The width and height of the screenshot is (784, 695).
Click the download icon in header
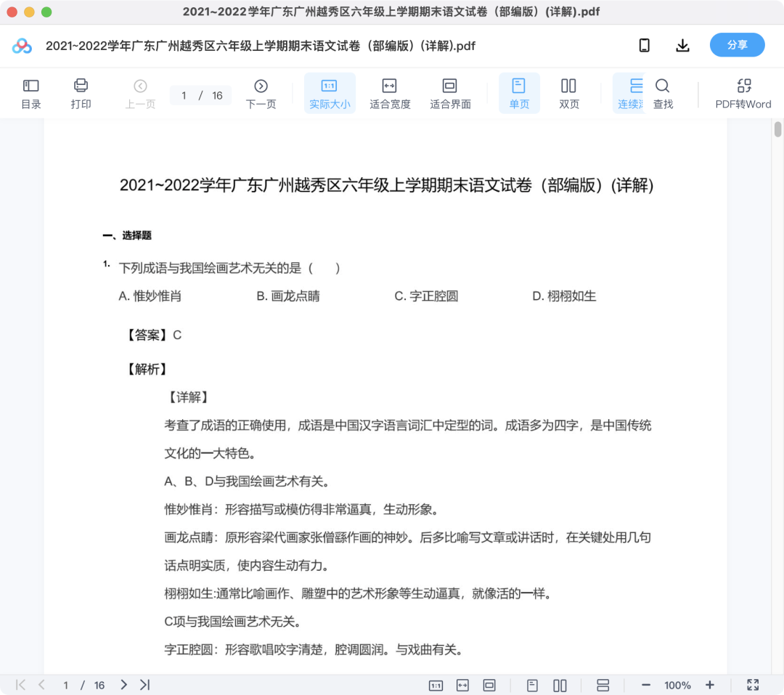[x=682, y=46]
